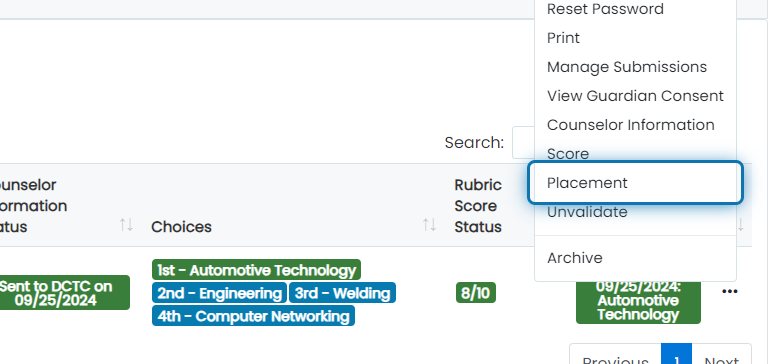The height and width of the screenshot is (364, 768).
Task: Click the 1st - Automotive Technology badge
Action: (x=256, y=270)
